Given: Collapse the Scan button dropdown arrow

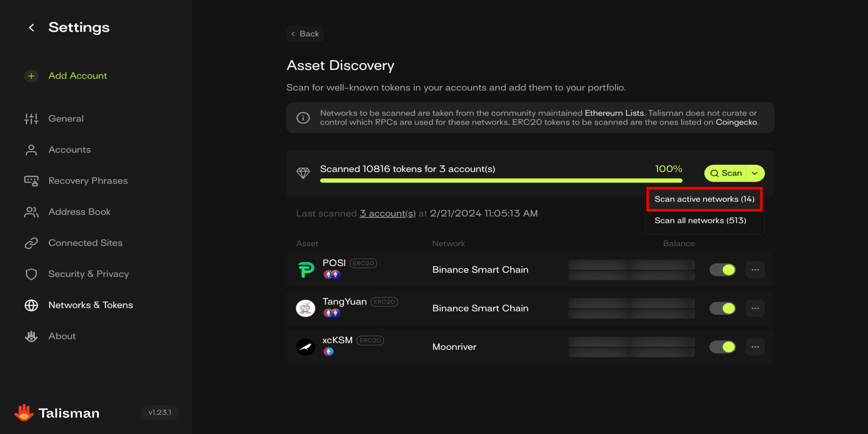Looking at the screenshot, I should (755, 174).
